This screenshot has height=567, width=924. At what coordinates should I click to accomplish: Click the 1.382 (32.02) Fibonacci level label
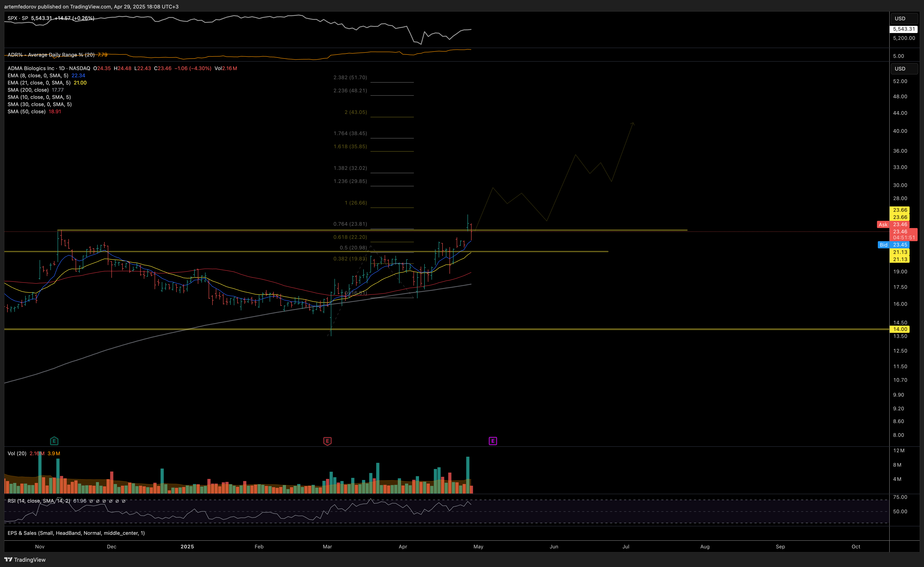pyautogui.click(x=350, y=168)
